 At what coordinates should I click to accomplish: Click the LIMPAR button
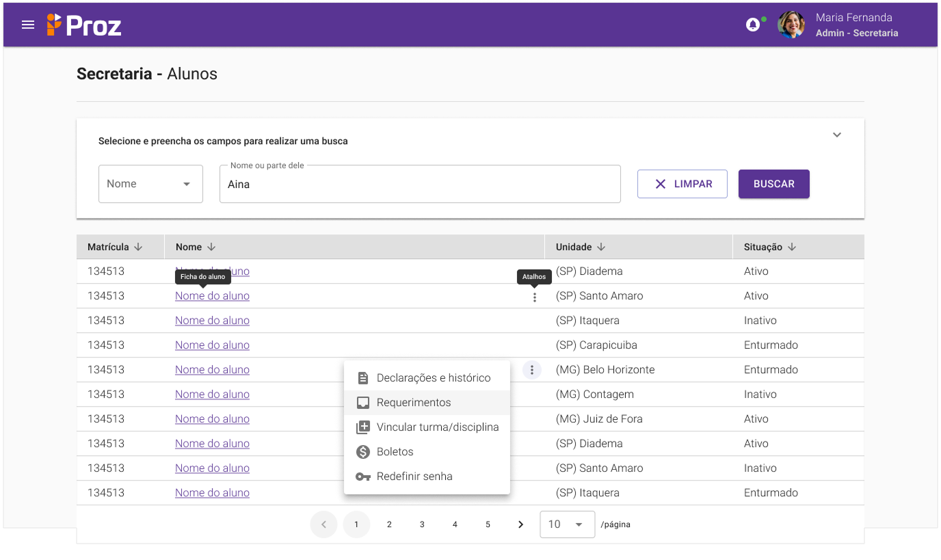pos(682,184)
